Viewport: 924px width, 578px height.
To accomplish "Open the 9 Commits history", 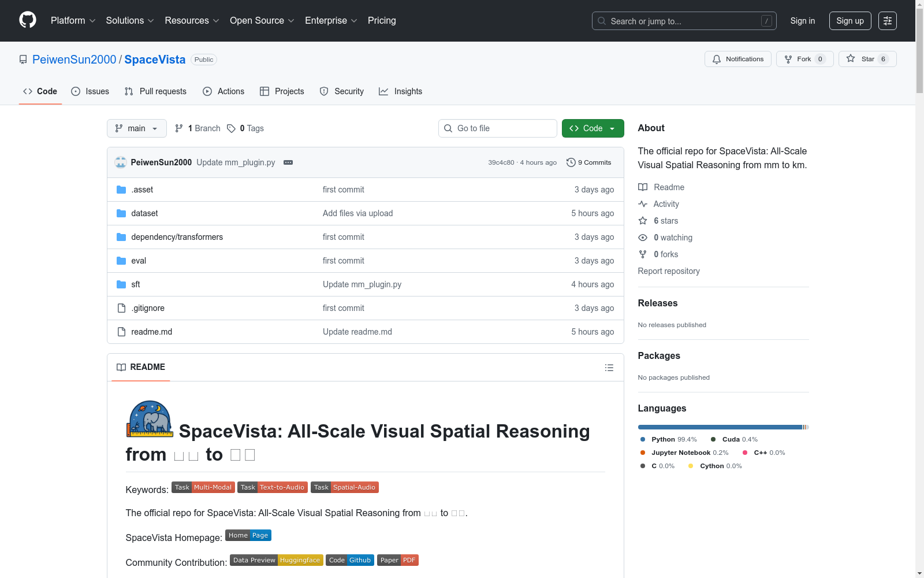I will (x=588, y=162).
